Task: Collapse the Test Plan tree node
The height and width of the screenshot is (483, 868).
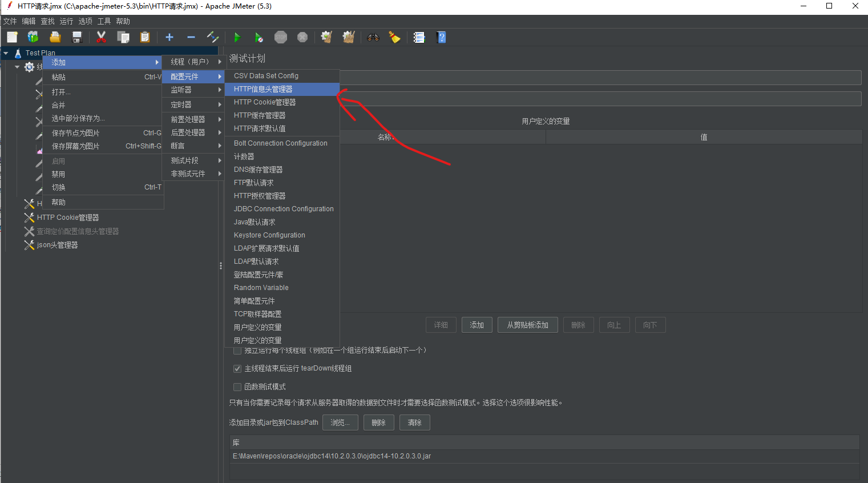Action: point(6,53)
